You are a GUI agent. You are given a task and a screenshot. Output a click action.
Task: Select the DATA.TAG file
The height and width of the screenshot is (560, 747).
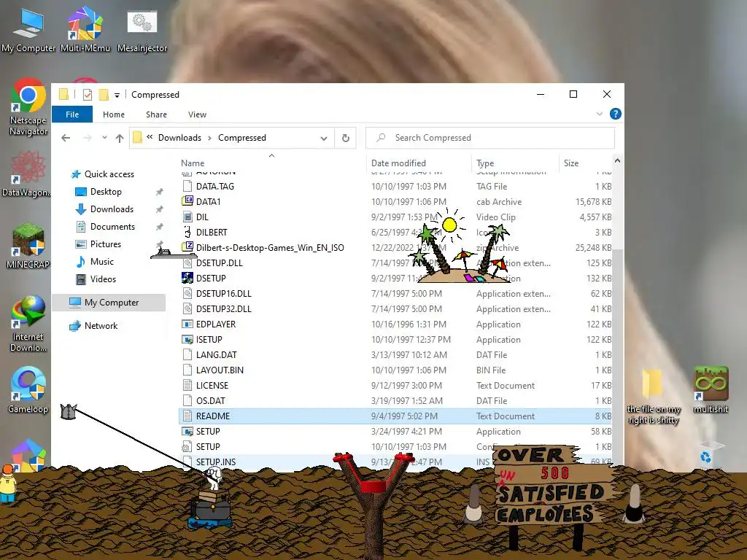click(x=395, y=186)
